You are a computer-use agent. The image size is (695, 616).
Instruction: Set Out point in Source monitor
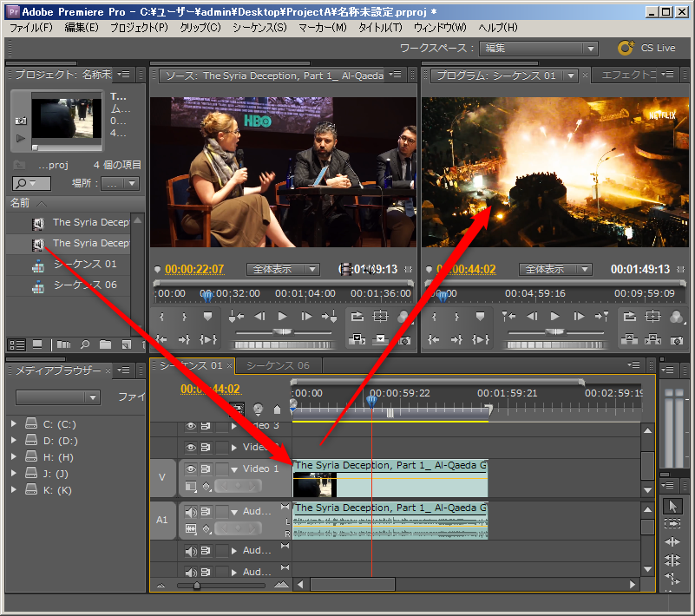click(x=185, y=317)
